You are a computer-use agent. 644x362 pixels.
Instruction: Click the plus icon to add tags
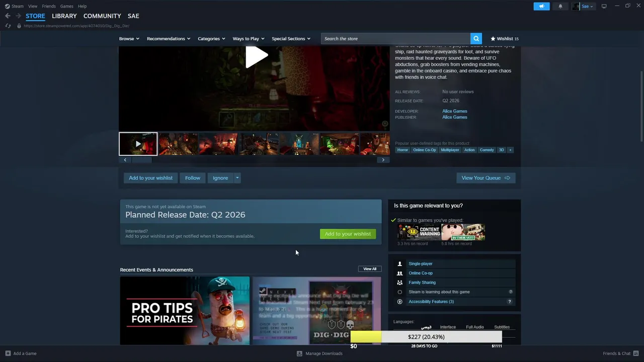(510, 150)
